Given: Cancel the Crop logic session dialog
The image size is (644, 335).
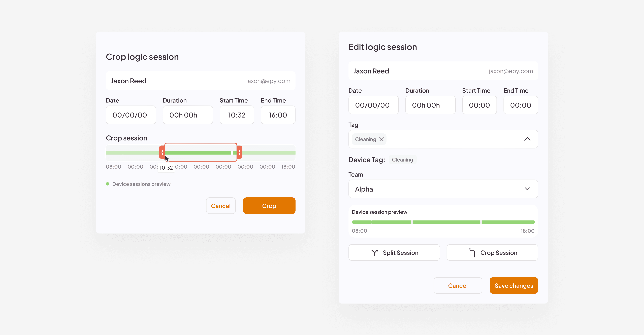Looking at the screenshot, I should 221,206.
